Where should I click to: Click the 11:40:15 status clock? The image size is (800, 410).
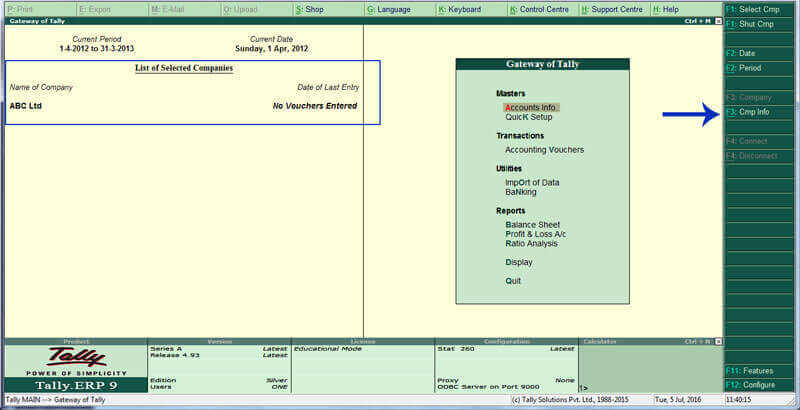click(x=738, y=400)
